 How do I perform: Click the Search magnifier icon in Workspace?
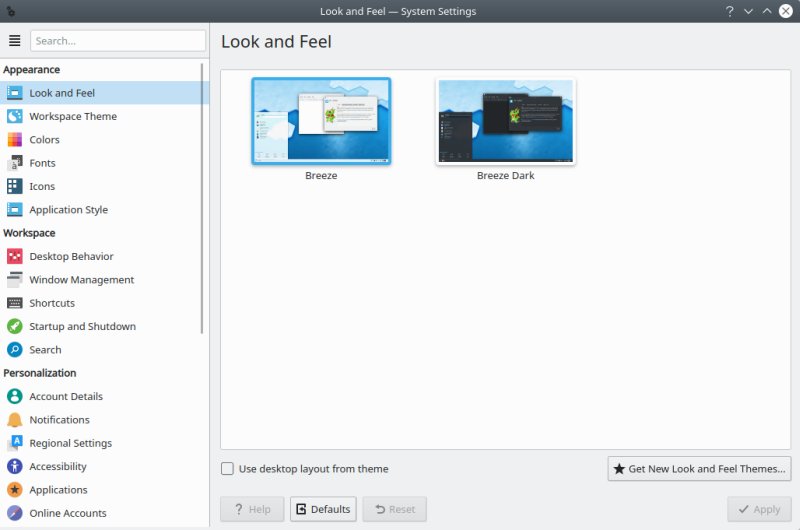tap(14, 350)
